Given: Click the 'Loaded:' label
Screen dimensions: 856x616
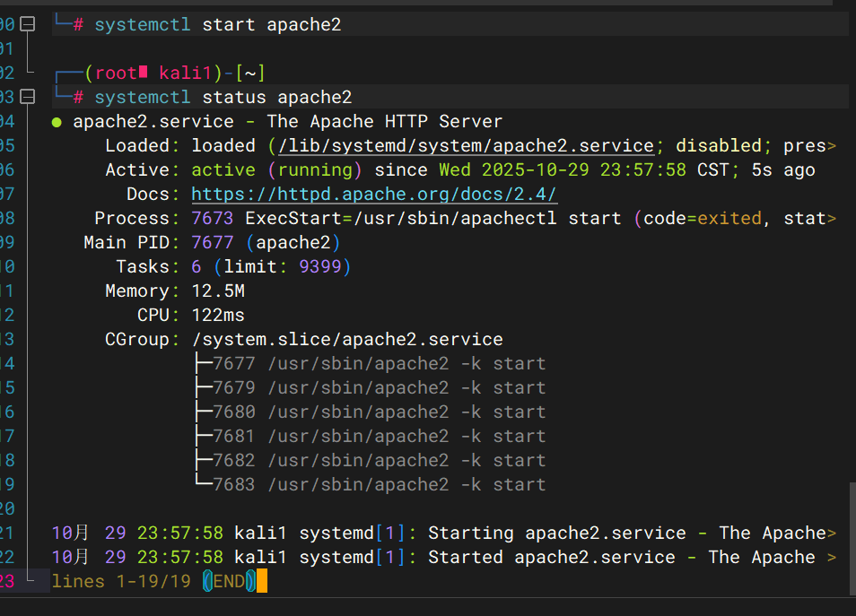Looking at the screenshot, I should (142, 145).
